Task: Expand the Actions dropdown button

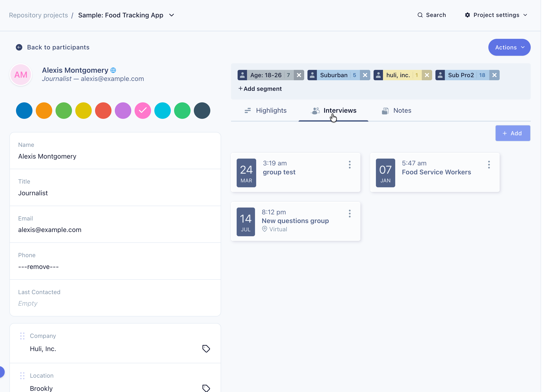Action: pyautogui.click(x=509, y=47)
